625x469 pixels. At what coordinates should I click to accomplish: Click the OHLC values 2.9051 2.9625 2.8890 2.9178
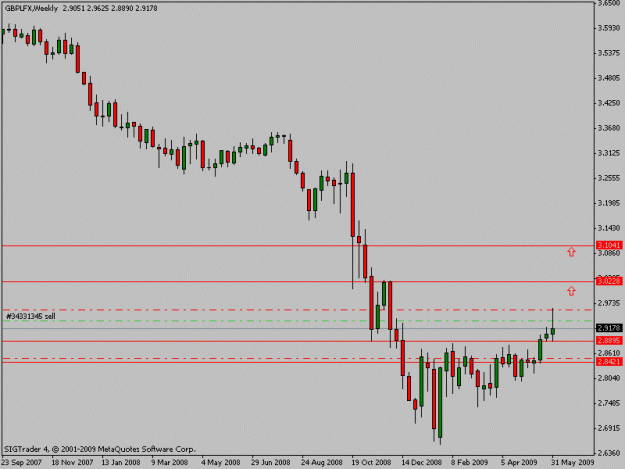110,8
